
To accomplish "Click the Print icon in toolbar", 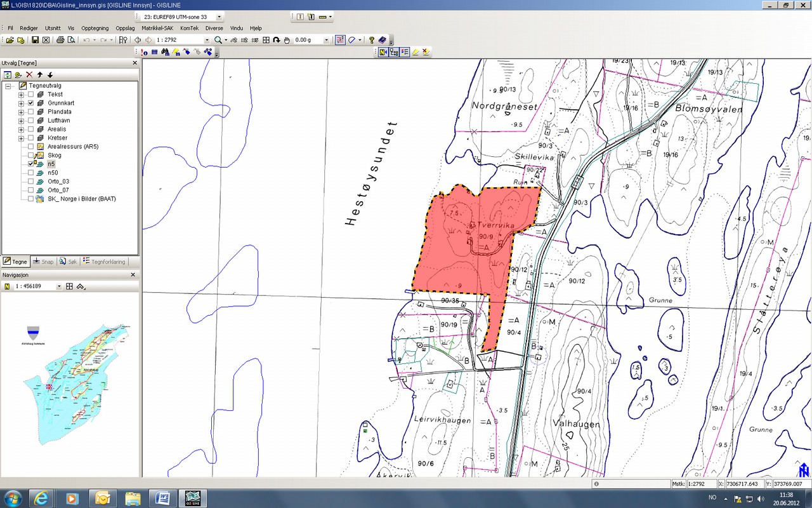I will (60, 40).
